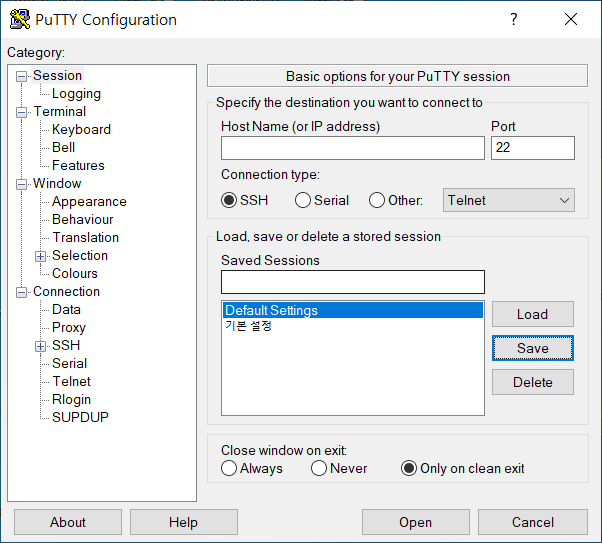Open the Telnet category in the tree
602x543 pixels.
[71, 382]
